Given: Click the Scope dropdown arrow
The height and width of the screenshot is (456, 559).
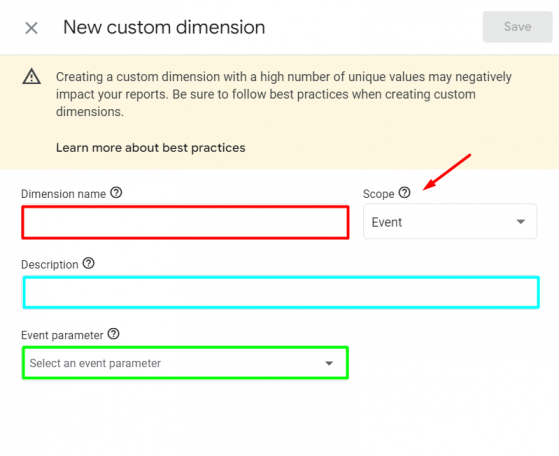Looking at the screenshot, I should pos(521,222).
